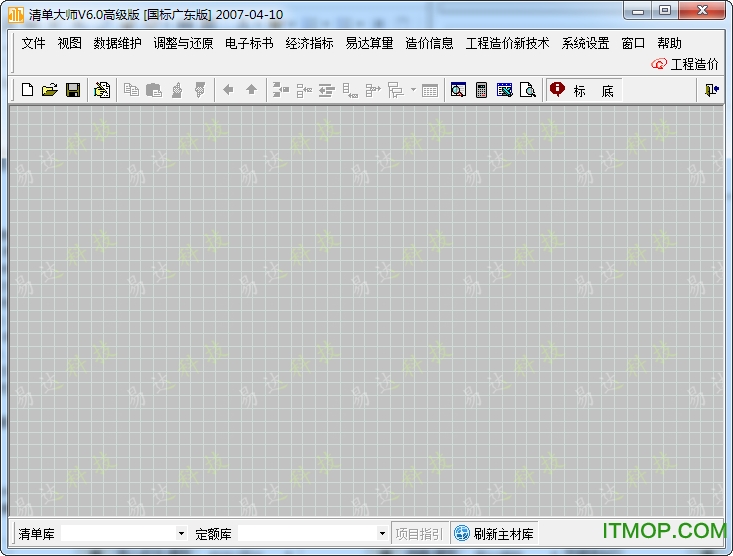Create a new file with the blank page icon
This screenshot has width=733, height=556.
(x=27, y=90)
